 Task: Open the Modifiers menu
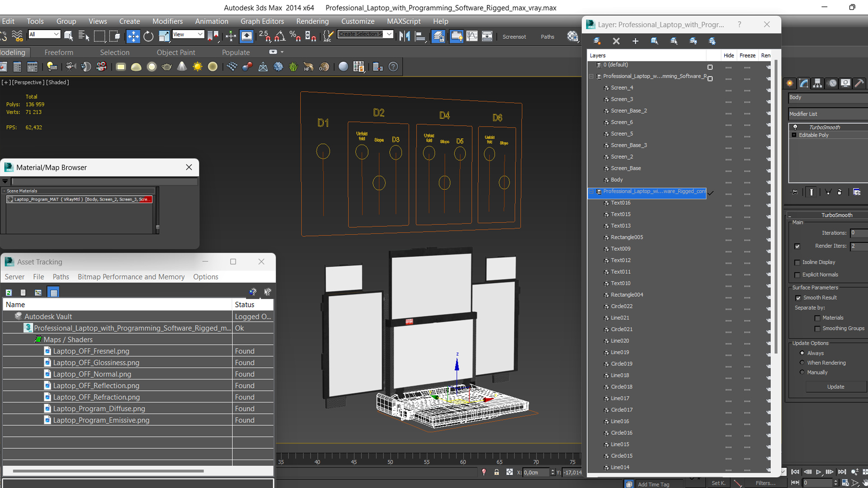pos(167,21)
